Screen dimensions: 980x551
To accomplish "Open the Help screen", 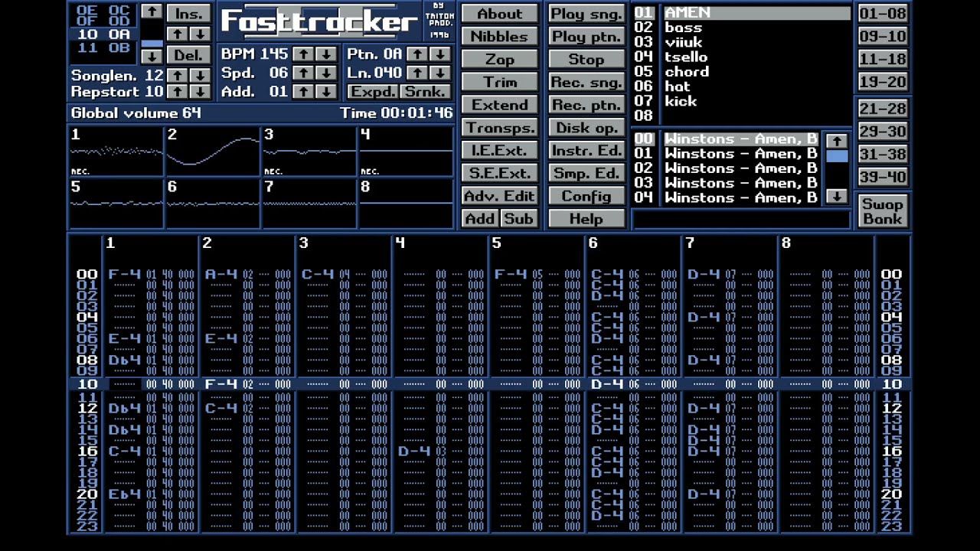I will [586, 219].
